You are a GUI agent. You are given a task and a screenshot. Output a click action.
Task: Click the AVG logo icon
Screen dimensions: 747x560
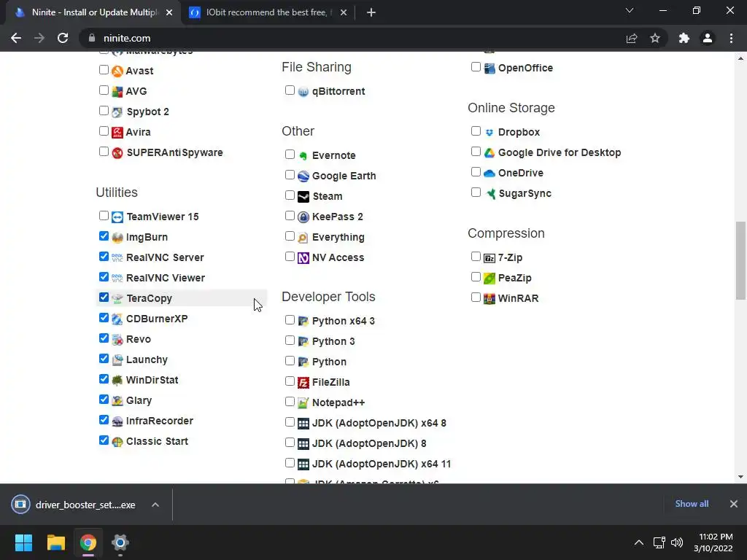pyautogui.click(x=117, y=91)
